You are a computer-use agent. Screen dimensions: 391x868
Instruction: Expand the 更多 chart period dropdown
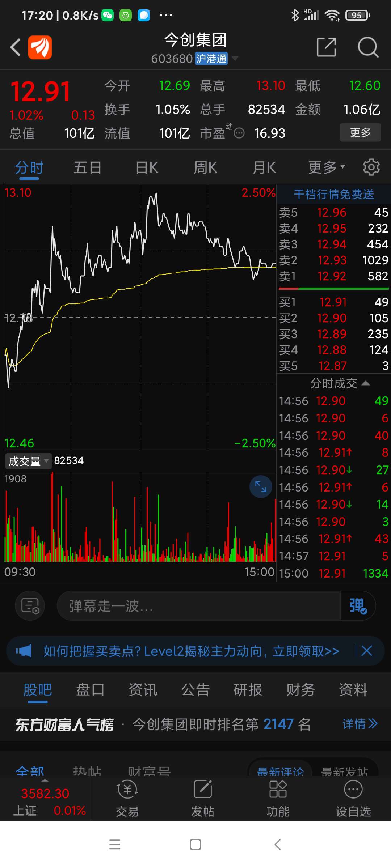[x=327, y=167]
